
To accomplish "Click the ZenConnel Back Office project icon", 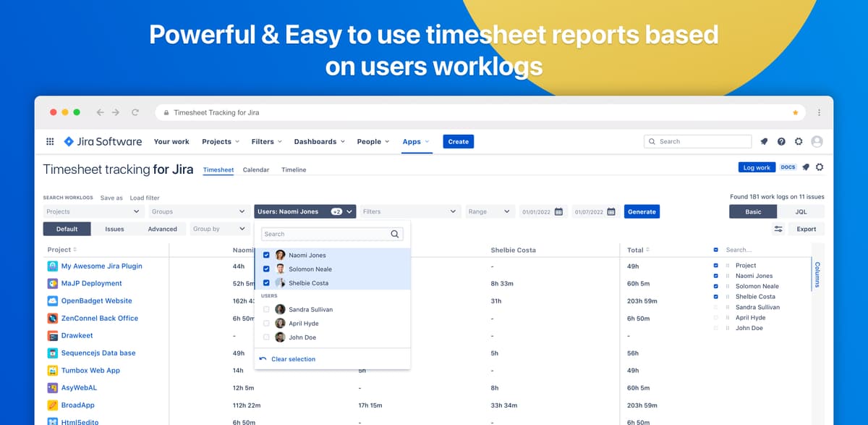I will [x=53, y=318].
